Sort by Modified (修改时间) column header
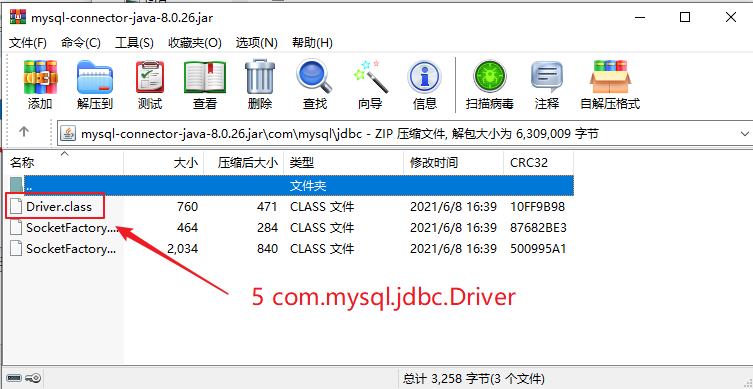This screenshot has height=389, width=753. (454, 163)
